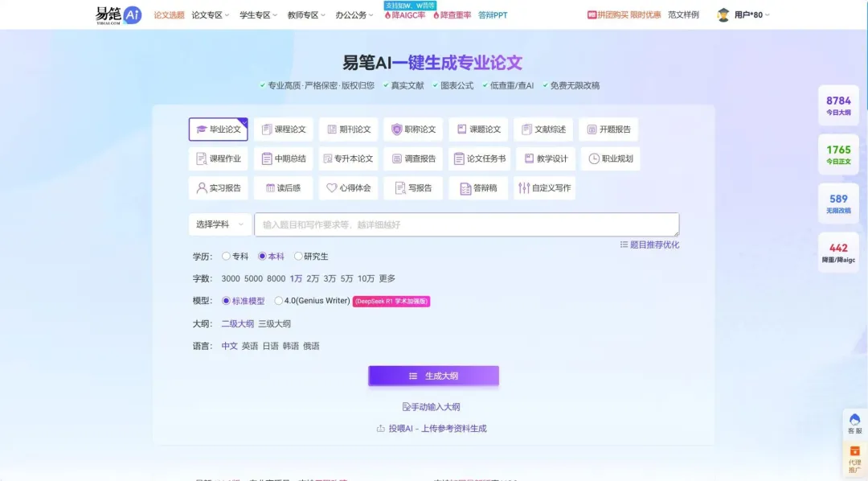Image resolution: width=868 pixels, height=481 pixels.
Task: Click the title and requirements input field
Action: point(466,224)
